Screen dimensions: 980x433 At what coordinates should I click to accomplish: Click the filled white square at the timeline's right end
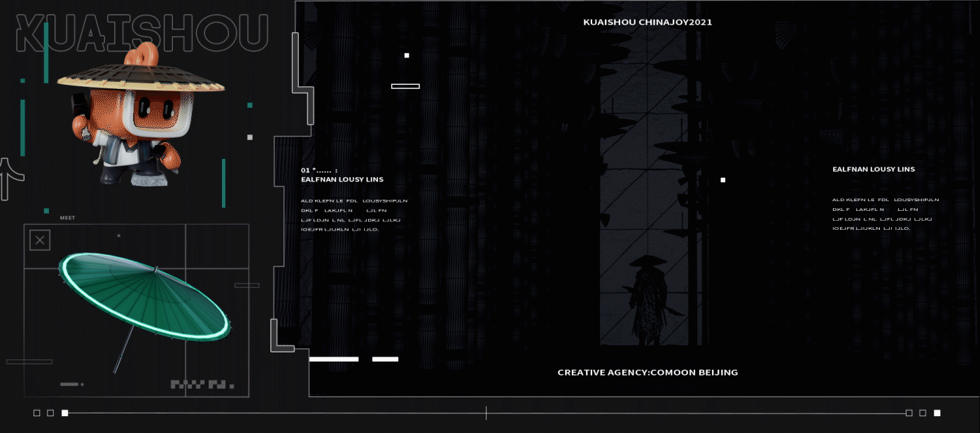point(937,413)
